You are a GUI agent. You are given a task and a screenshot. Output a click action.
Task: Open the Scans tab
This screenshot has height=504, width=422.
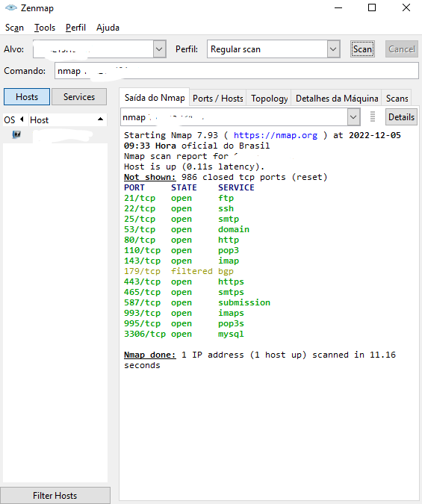[397, 99]
